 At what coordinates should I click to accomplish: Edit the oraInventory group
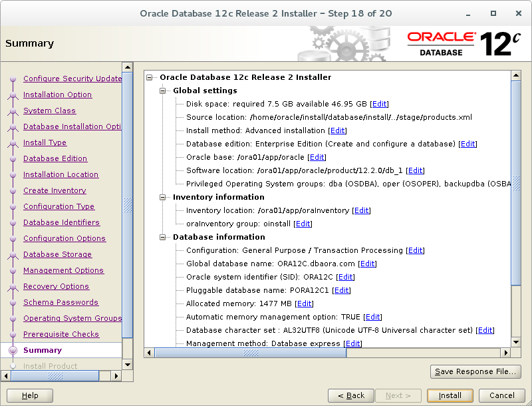click(303, 224)
